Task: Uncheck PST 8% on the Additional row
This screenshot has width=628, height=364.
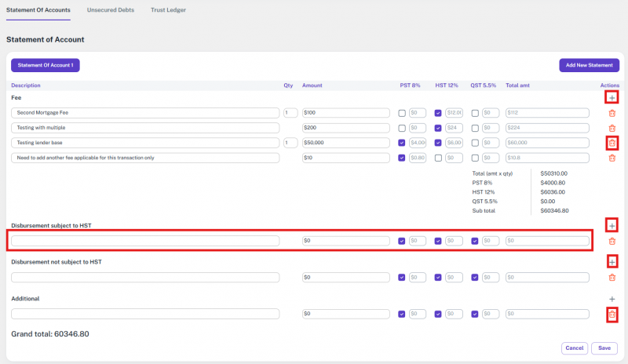Action: point(402,315)
